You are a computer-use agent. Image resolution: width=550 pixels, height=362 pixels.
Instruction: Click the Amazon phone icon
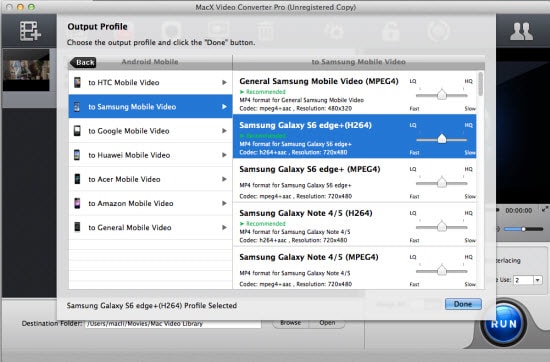pos(77,203)
